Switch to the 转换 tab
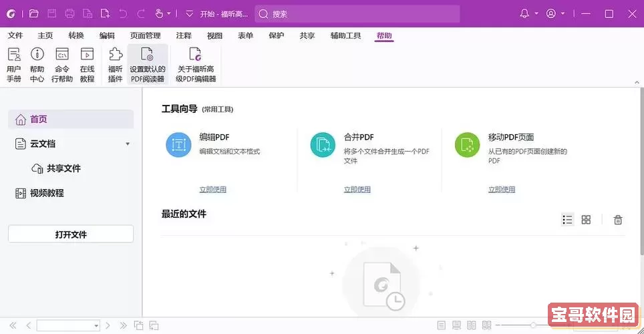This screenshot has width=644, height=334. click(x=76, y=35)
